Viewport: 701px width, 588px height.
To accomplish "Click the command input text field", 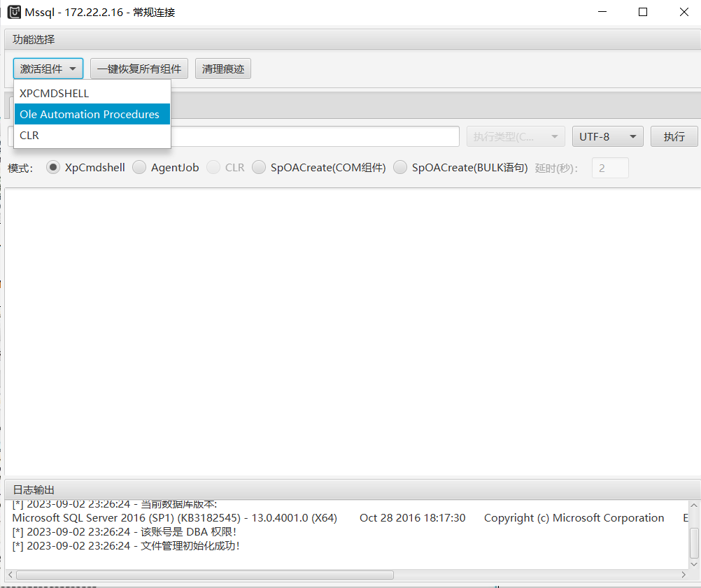I will 315,136.
